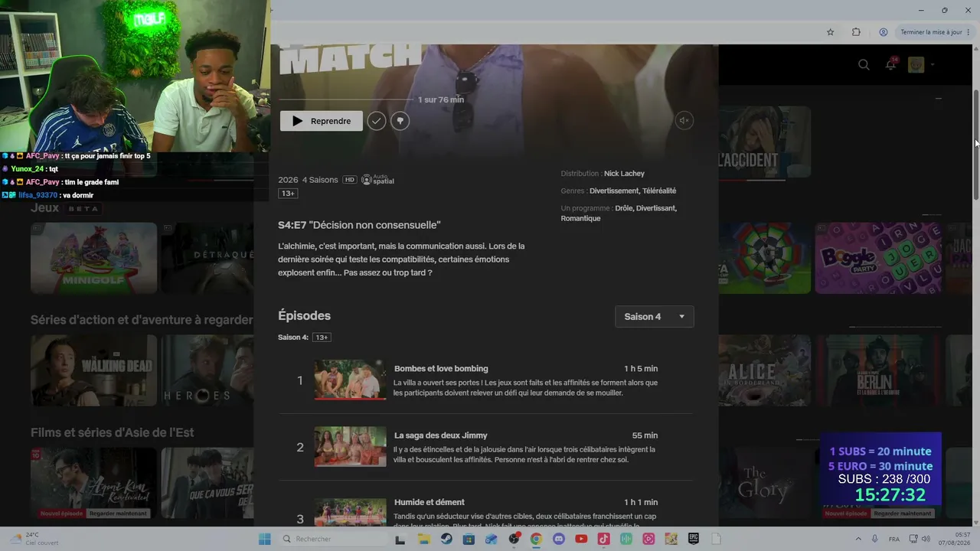Play episode 1 Bombes et love bombing thumbnail
980x551 pixels.
coord(350,380)
